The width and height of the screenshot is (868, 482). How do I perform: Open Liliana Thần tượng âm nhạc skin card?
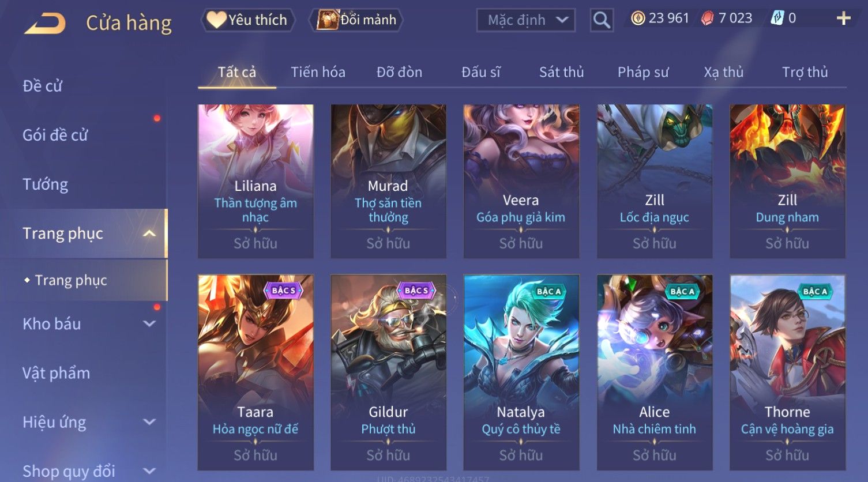(x=255, y=182)
